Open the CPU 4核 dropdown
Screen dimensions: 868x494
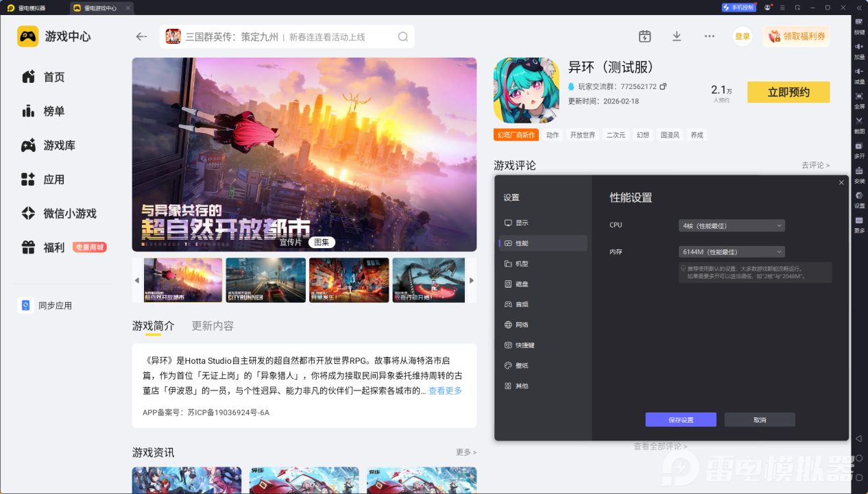tap(732, 225)
